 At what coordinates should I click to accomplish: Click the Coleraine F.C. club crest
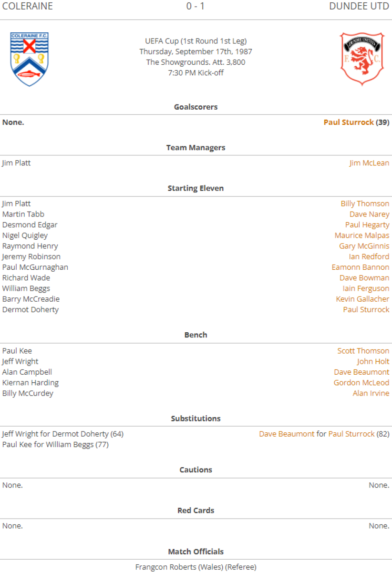pyautogui.click(x=30, y=59)
